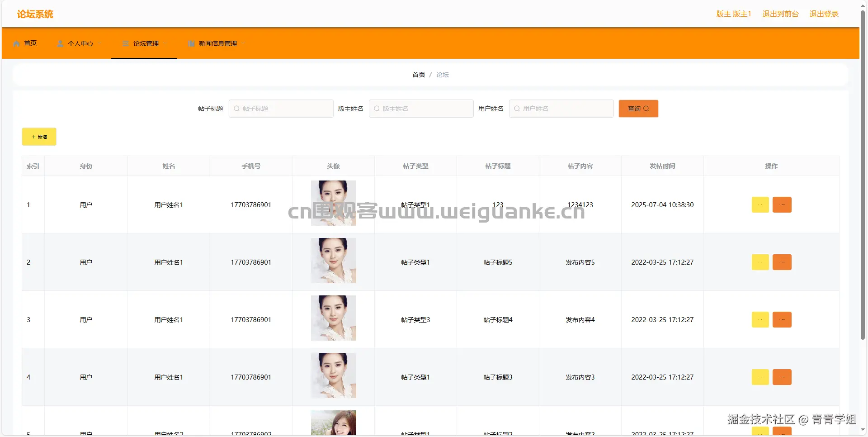868x437 pixels.
Task: Click the orange action button for 帖子标题4
Action: tap(782, 320)
